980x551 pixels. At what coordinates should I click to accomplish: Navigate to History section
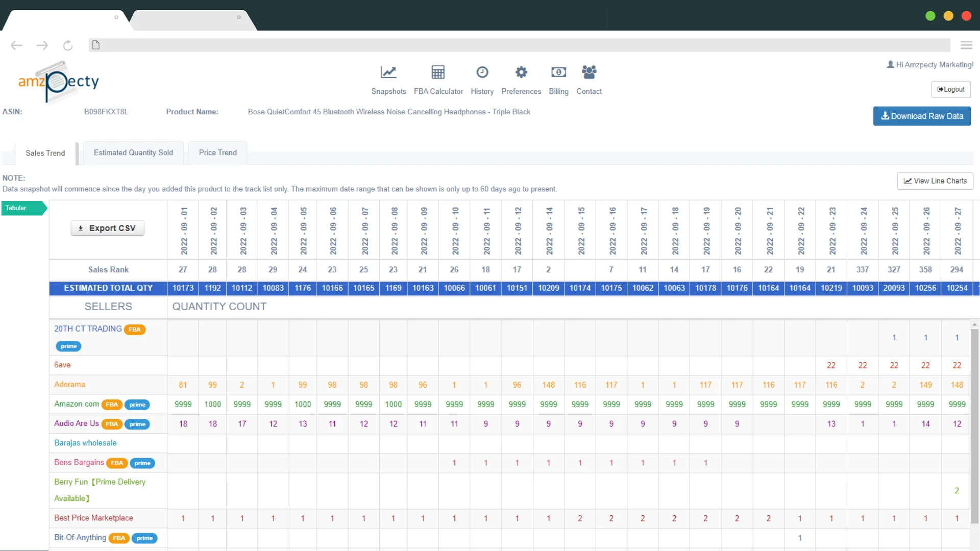click(x=482, y=80)
